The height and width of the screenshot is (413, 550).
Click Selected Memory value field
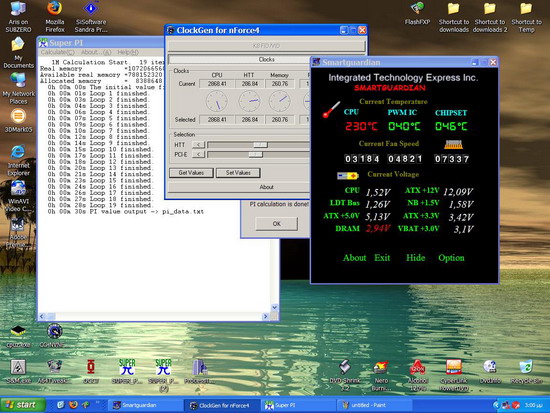click(x=280, y=120)
